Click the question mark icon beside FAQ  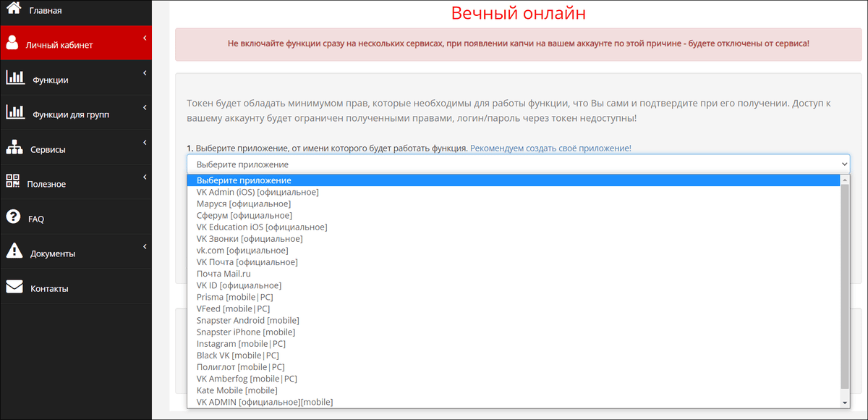(x=13, y=217)
